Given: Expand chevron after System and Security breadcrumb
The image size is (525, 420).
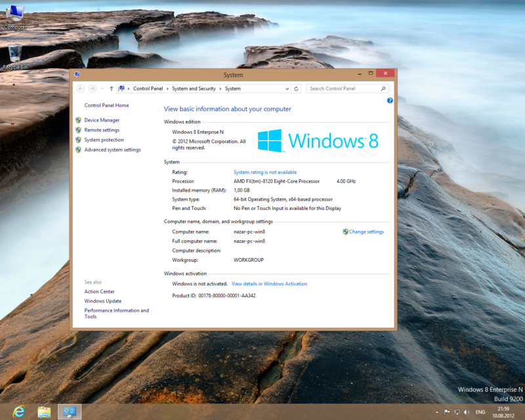Looking at the screenshot, I should [x=220, y=89].
